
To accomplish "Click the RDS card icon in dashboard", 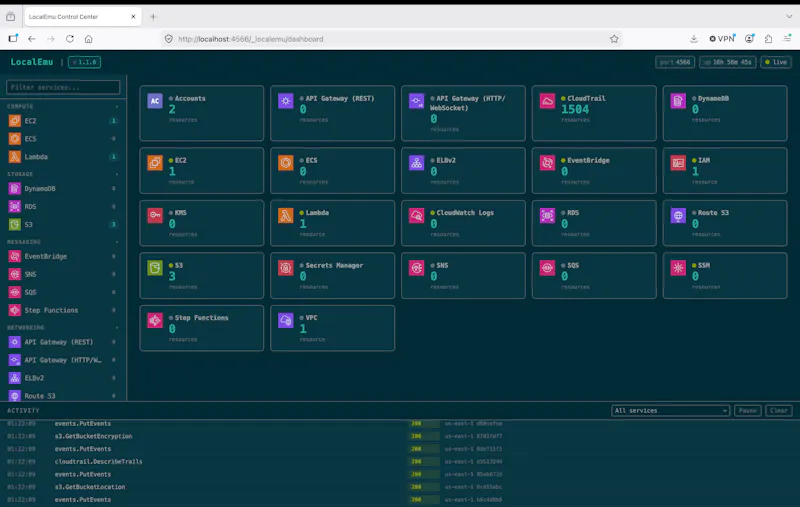I will [x=547, y=215].
